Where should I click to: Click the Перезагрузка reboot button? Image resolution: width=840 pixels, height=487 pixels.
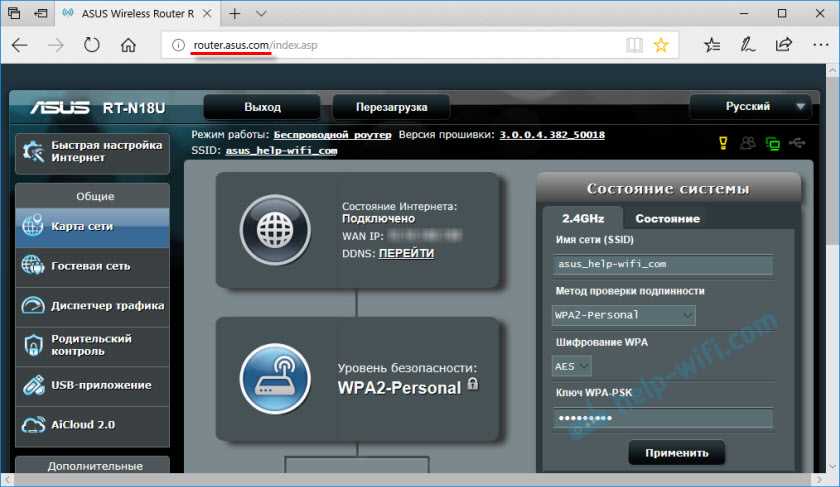[x=392, y=107]
